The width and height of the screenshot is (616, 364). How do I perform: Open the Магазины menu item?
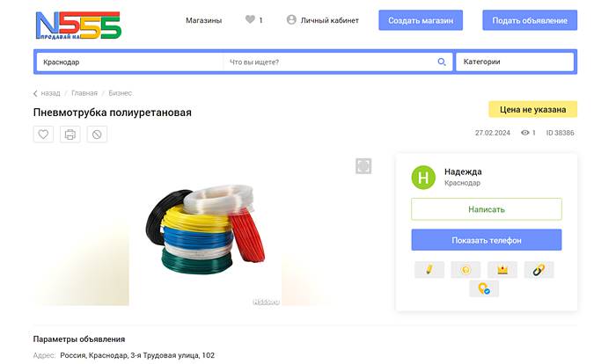pyautogui.click(x=203, y=20)
